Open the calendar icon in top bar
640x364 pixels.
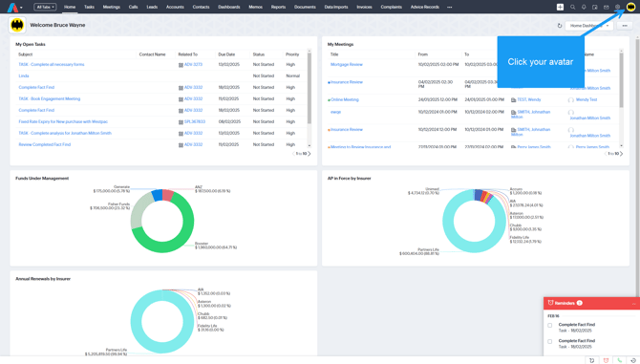[x=595, y=7]
